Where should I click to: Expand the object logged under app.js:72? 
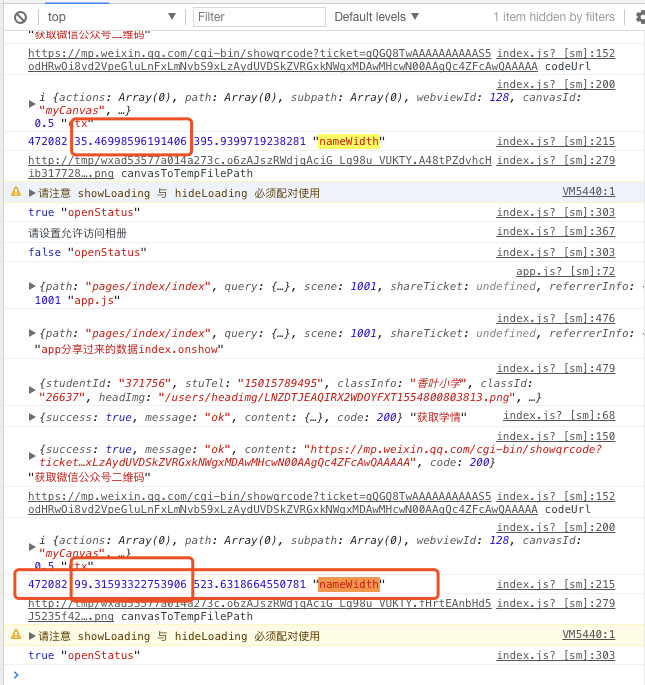32,286
